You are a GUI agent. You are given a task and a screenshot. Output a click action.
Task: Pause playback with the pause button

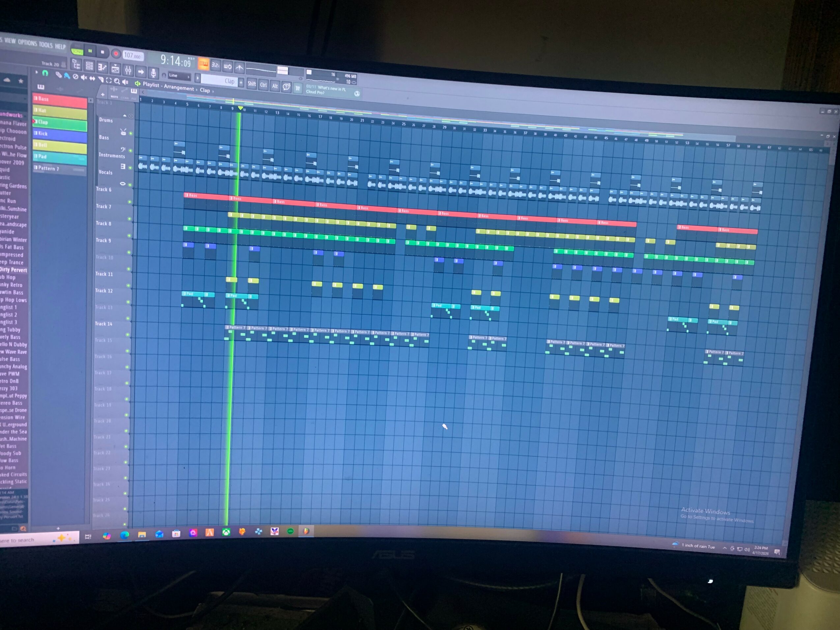click(x=90, y=51)
